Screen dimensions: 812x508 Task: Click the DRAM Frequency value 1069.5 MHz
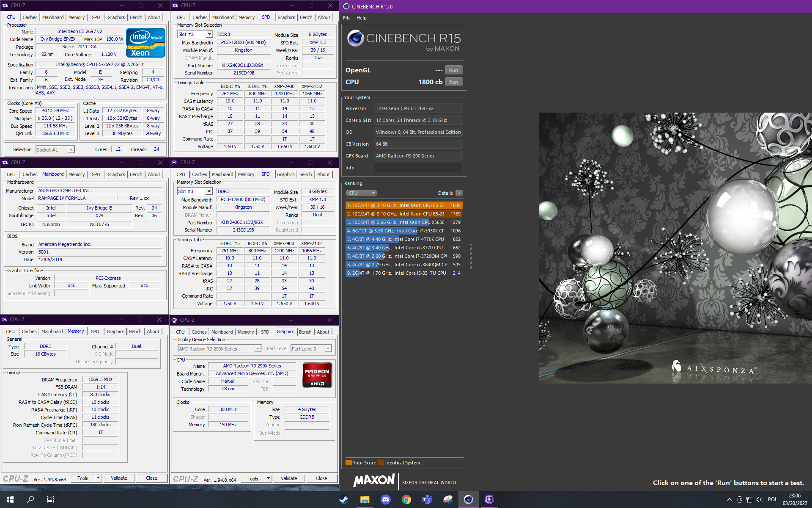tap(100, 380)
